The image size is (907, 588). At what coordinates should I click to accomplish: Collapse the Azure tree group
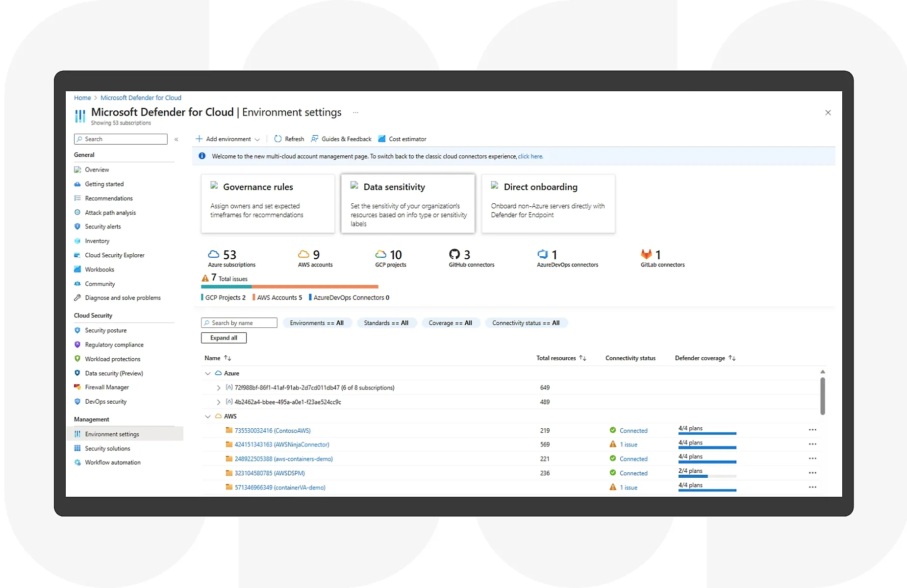208,373
